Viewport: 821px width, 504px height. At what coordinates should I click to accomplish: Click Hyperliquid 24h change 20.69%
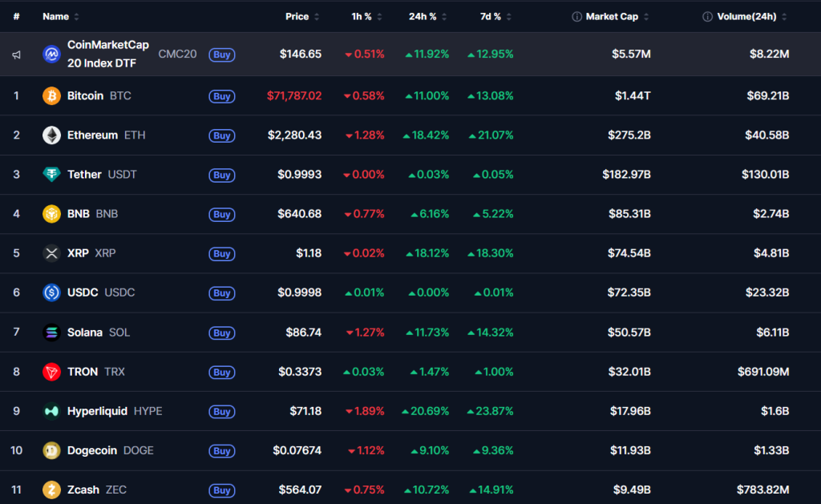[425, 411]
